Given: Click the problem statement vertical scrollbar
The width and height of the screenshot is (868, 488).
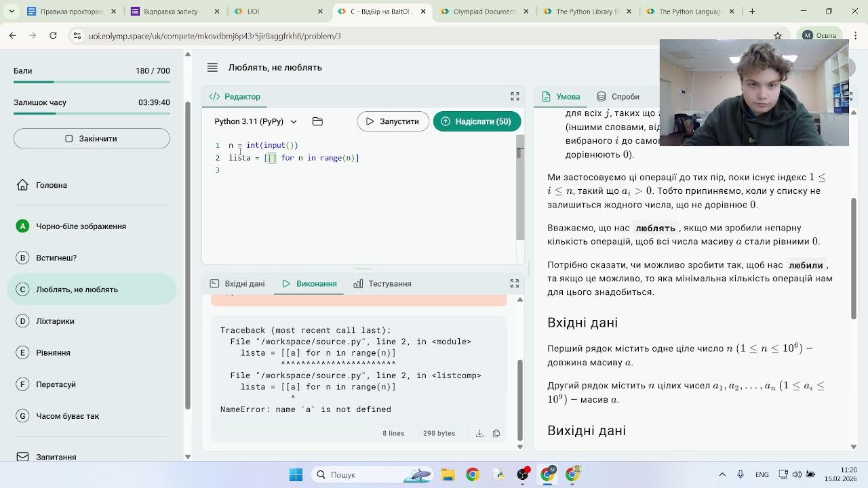Looking at the screenshot, I should [854, 258].
